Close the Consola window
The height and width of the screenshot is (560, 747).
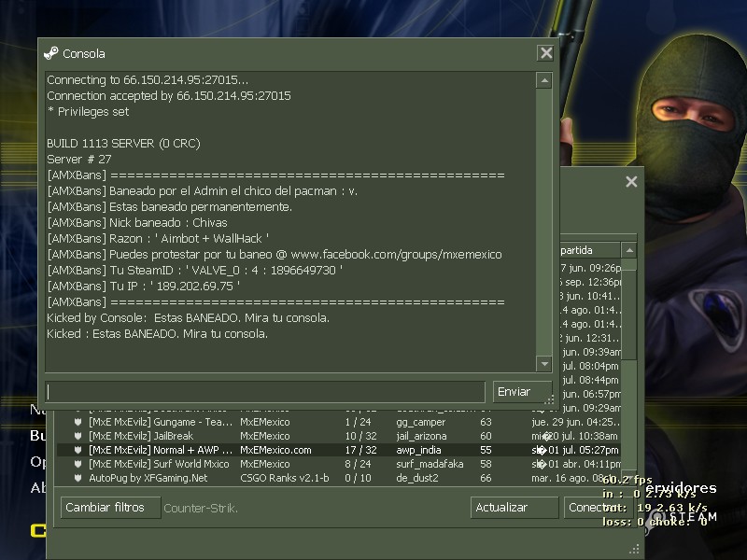546,53
